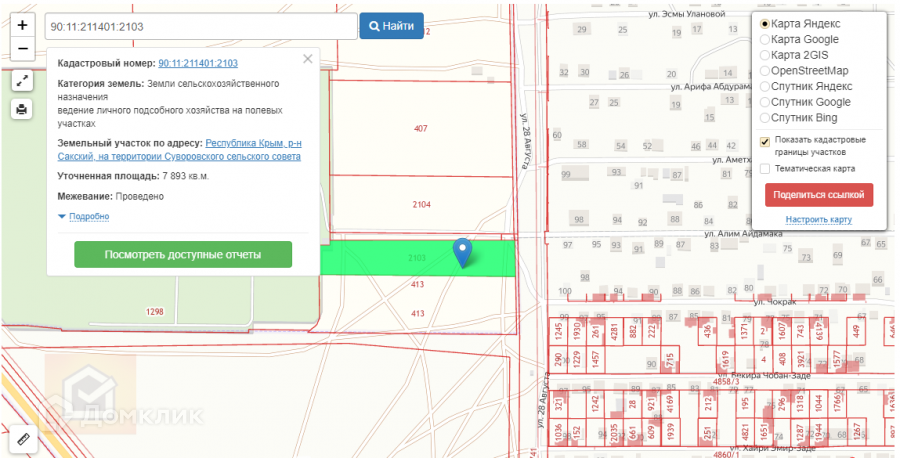This screenshot has width=900, height=458.
Task: Enable Тематическая карта checkbox
Action: pyautogui.click(x=765, y=169)
